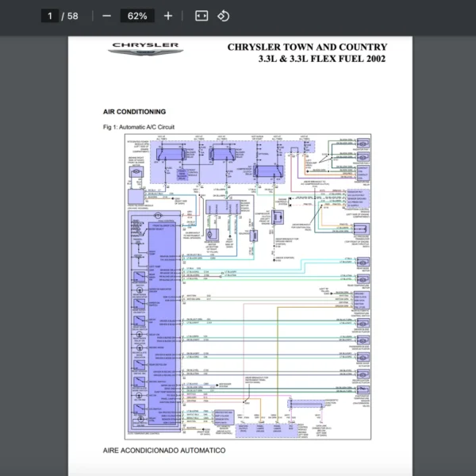Rotate the document with the rotate icon
This screenshot has height=476, width=476.
224,16
